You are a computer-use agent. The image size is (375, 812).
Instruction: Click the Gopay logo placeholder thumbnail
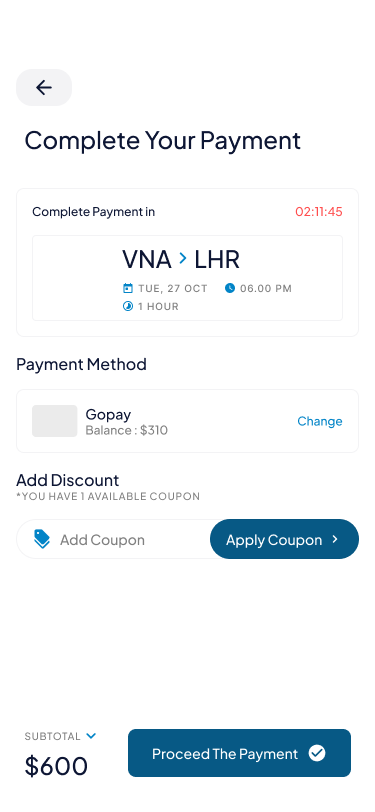click(x=55, y=421)
